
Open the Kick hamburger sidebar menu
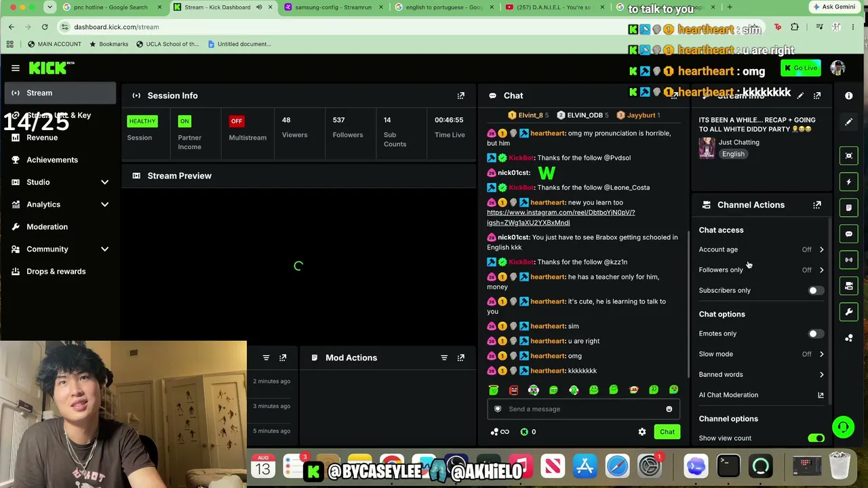(15, 68)
